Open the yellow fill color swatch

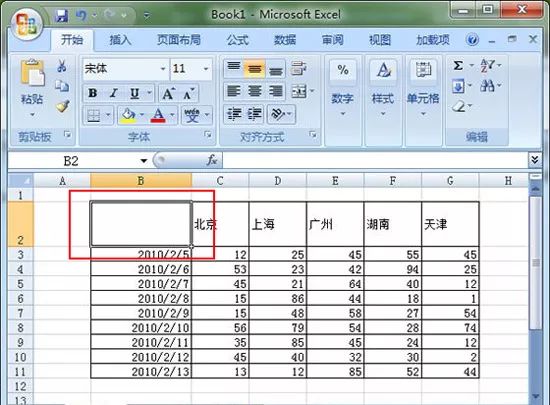click(128, 115)
